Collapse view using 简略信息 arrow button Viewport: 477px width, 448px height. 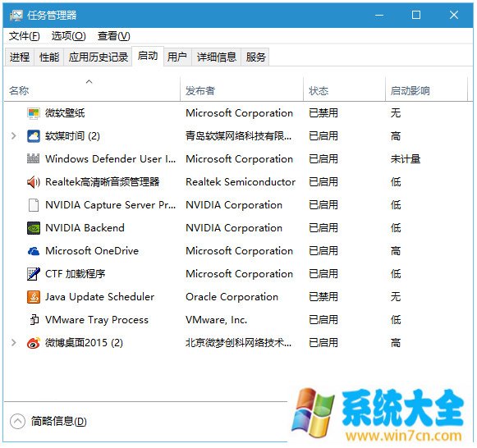[x=17, y=421]
